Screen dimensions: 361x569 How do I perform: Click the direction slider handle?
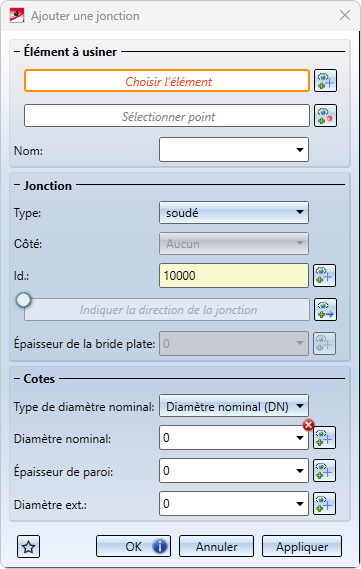[24, 300]
